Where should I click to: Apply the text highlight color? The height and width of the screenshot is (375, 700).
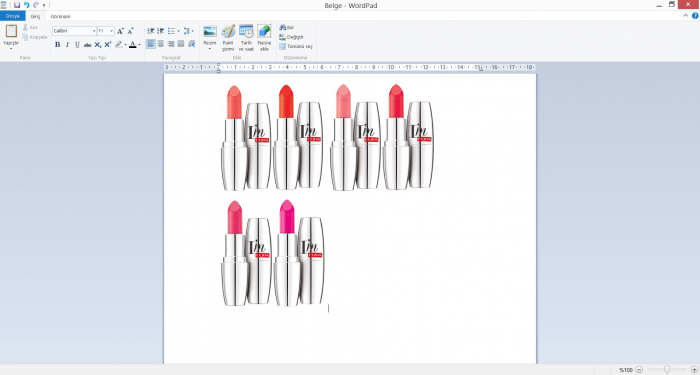tap(118, 44)
